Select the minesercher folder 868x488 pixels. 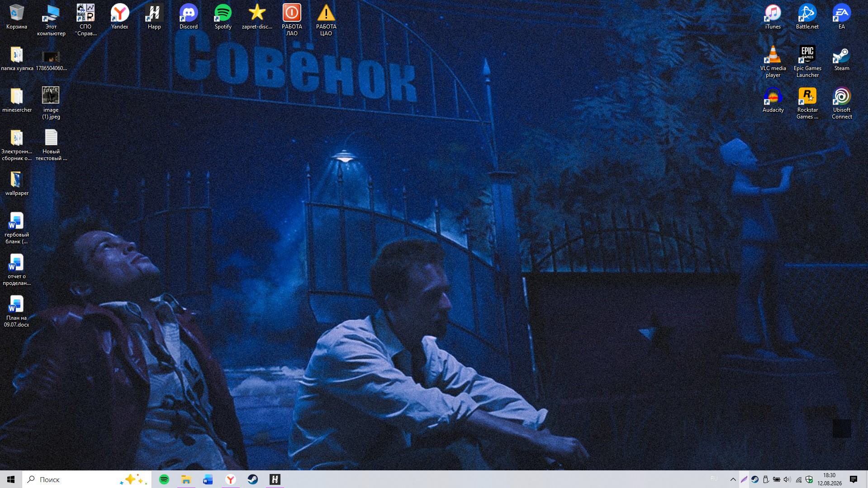coord(17,100)
